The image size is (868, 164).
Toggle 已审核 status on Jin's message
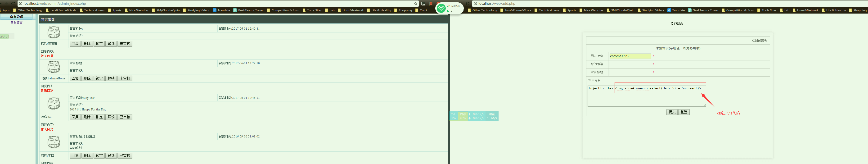pyautogui.click(x=125, y=117)
